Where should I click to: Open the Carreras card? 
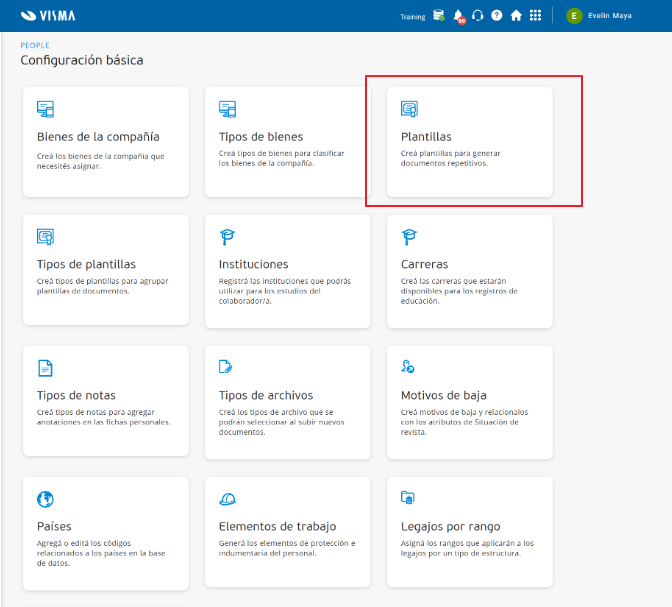tap(469, 270)
